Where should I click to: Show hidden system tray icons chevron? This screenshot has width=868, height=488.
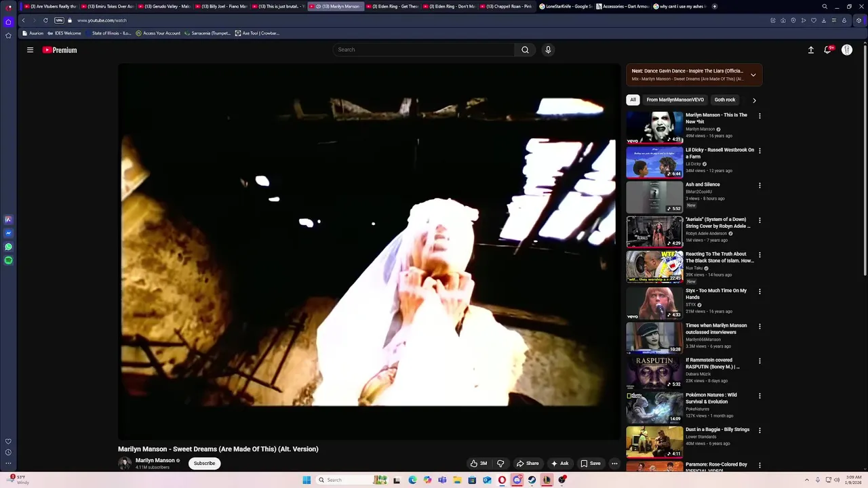click(x=806, y=480)
